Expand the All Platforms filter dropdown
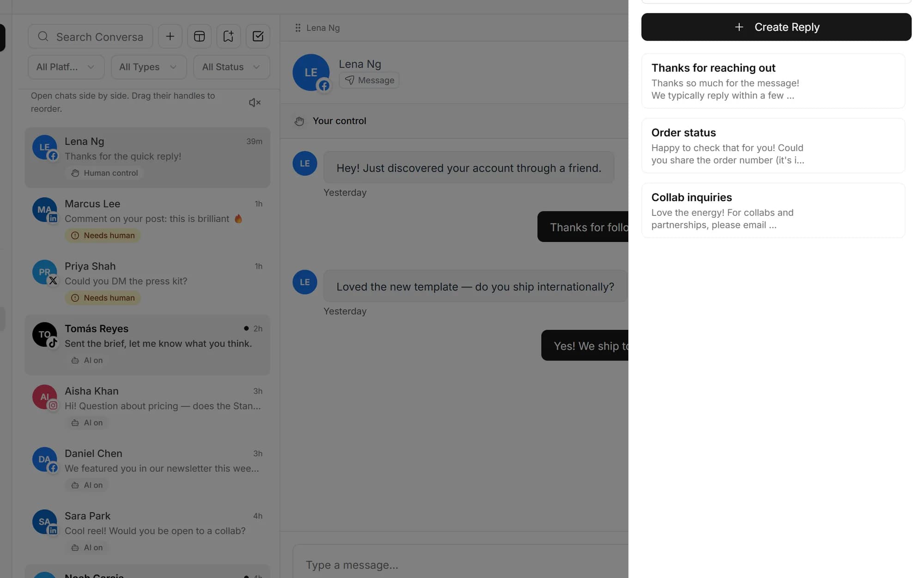The image size is (924, 578). [x=66, y=67]
